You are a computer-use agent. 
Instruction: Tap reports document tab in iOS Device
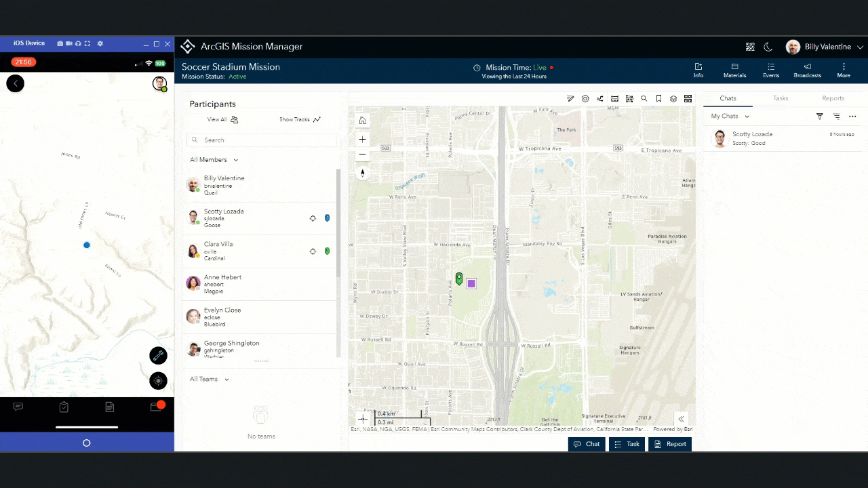(109, 407)
